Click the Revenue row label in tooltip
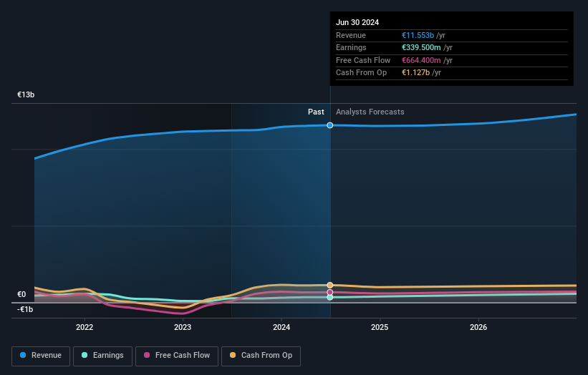Viewport: 588px width, 375px height. pyautogui.click(x=351, y=35)
